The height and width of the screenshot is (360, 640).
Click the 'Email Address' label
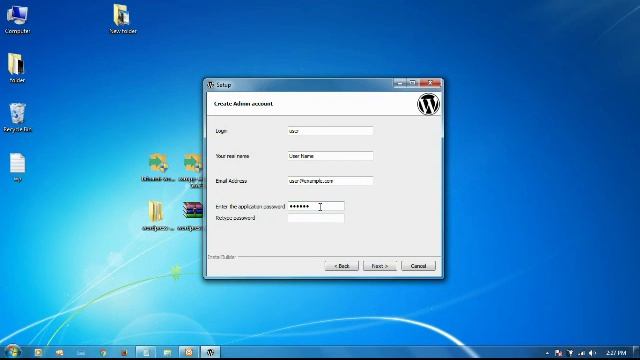click(231, 181)
